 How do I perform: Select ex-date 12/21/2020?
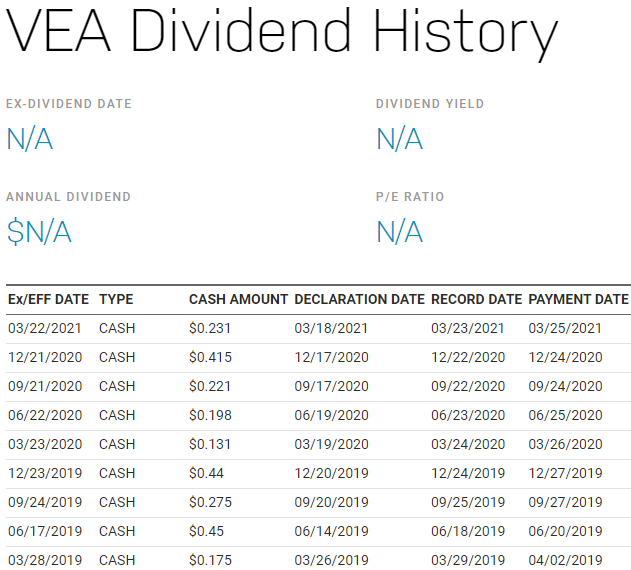coord(45,357)
